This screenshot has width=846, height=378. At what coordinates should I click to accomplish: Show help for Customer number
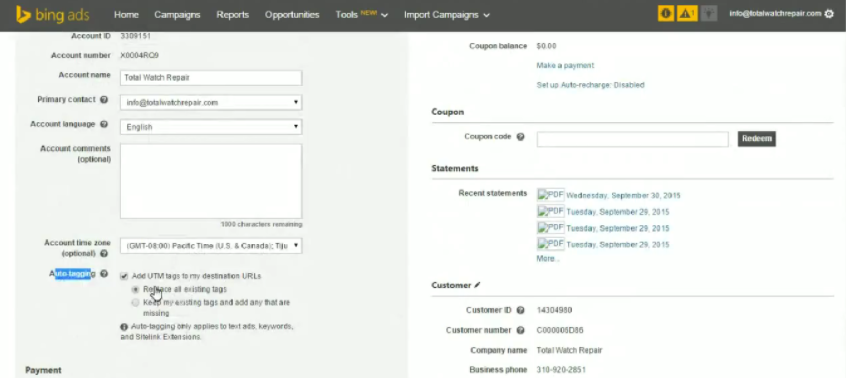coord(521,331)
